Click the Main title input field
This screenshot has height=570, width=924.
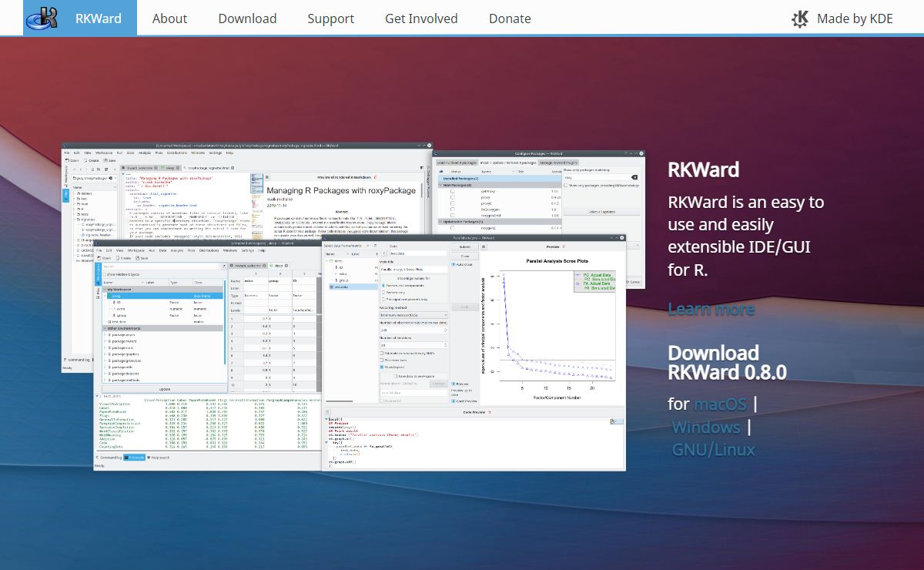pyautogui.click(x=413, y=270)
